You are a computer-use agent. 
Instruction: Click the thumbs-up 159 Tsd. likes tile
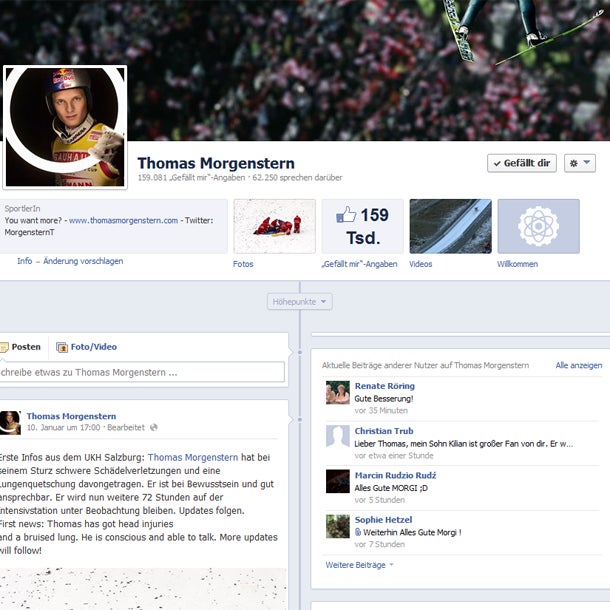pyautogui.click(x=362, y=226)
